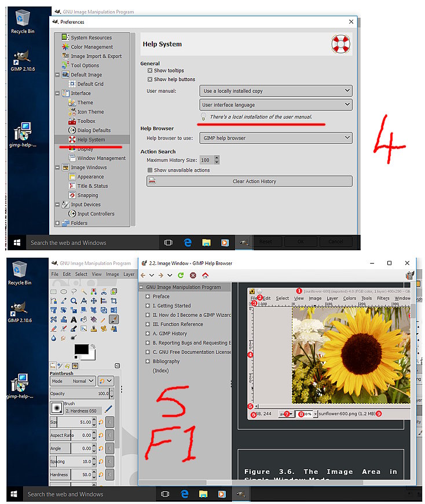This screenshot has height=504, width=425.
Task: Go to home page in Help Browser
Action: 206,275
